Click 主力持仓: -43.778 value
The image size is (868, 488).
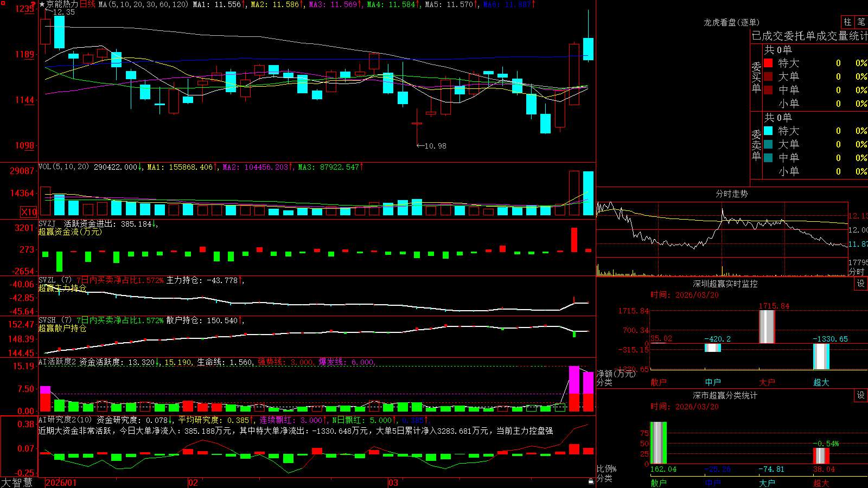(205, 280)
